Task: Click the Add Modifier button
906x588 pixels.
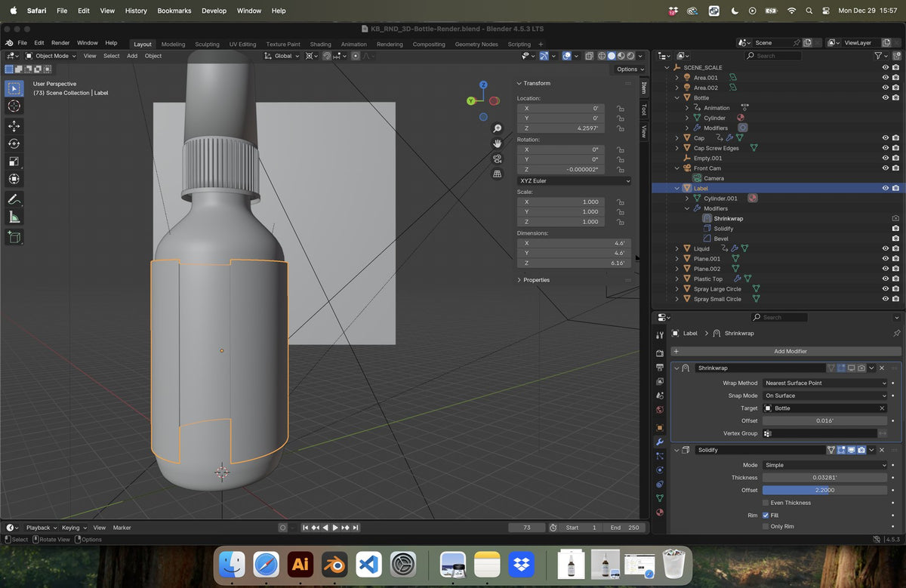Action: tap(785, 351)
